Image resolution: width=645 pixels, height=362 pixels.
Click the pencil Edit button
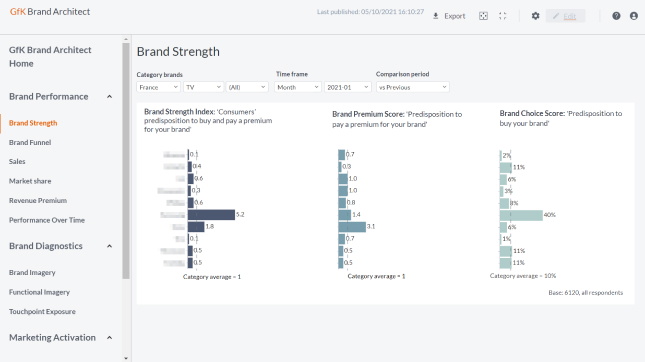coord(565,16)
